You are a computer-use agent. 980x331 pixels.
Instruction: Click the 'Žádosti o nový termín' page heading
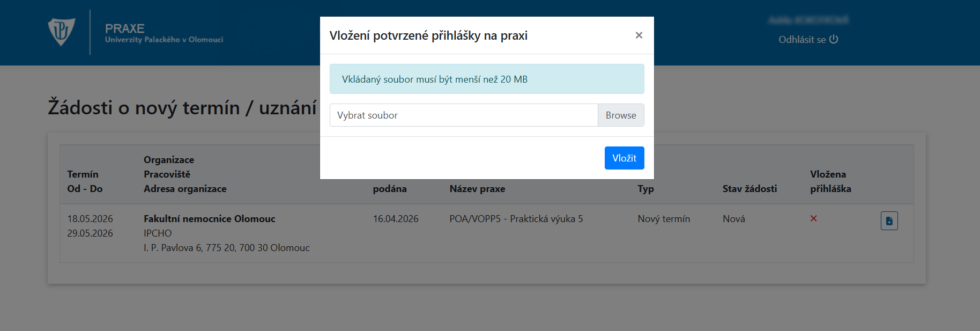point(182,108)
